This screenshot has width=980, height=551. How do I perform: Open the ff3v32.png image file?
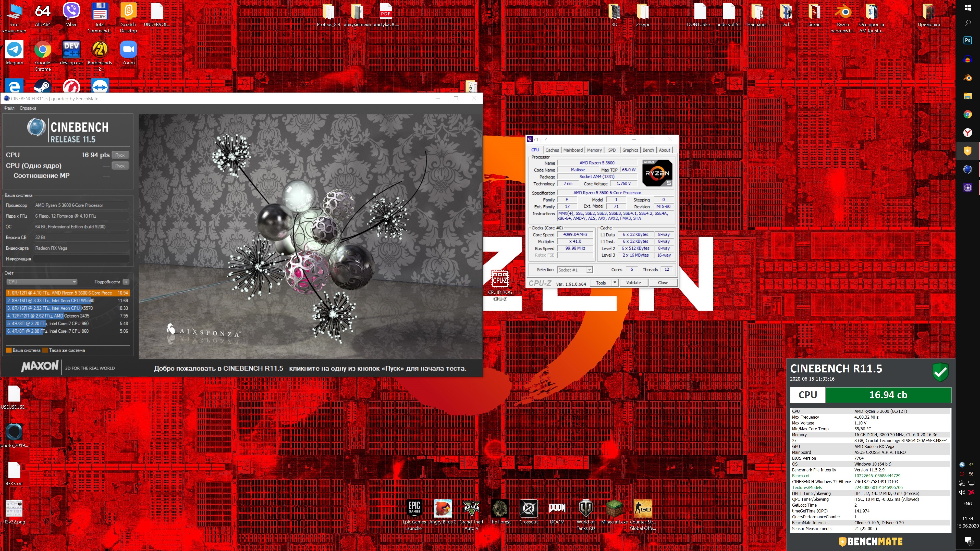tap(14, 512)
